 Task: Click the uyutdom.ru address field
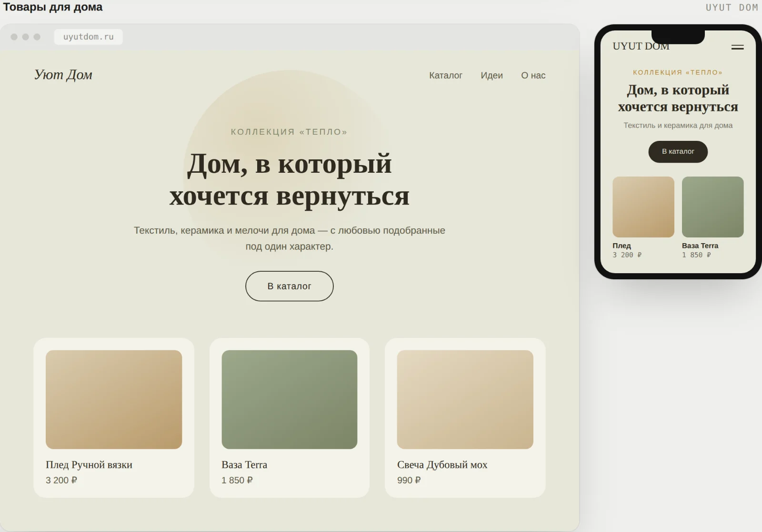point(89,37)
